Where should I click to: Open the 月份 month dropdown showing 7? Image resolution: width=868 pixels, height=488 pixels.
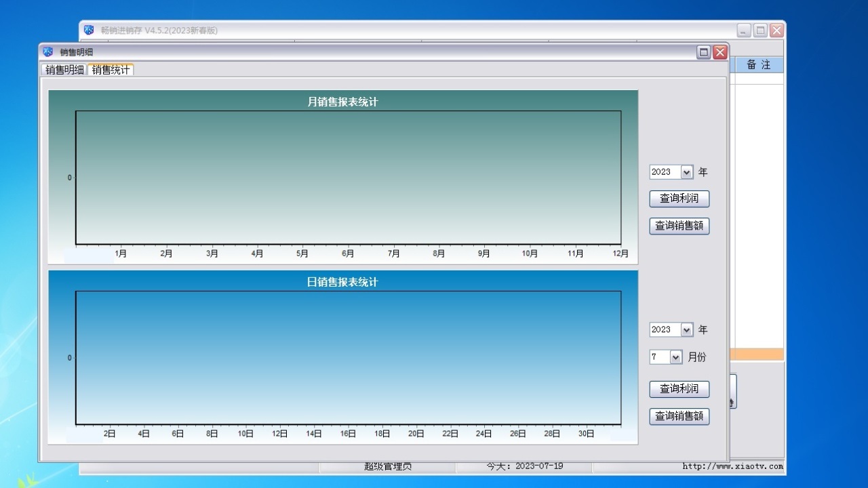675,357
